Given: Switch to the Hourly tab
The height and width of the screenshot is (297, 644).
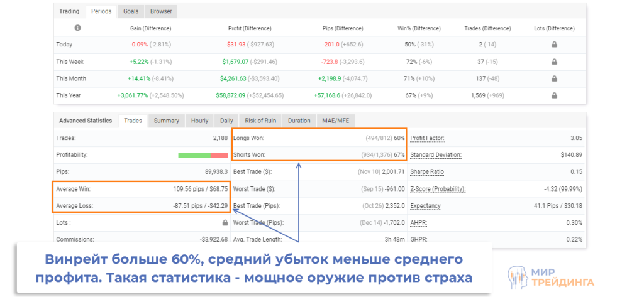Looking at the screenshot, I should [199, 121].
